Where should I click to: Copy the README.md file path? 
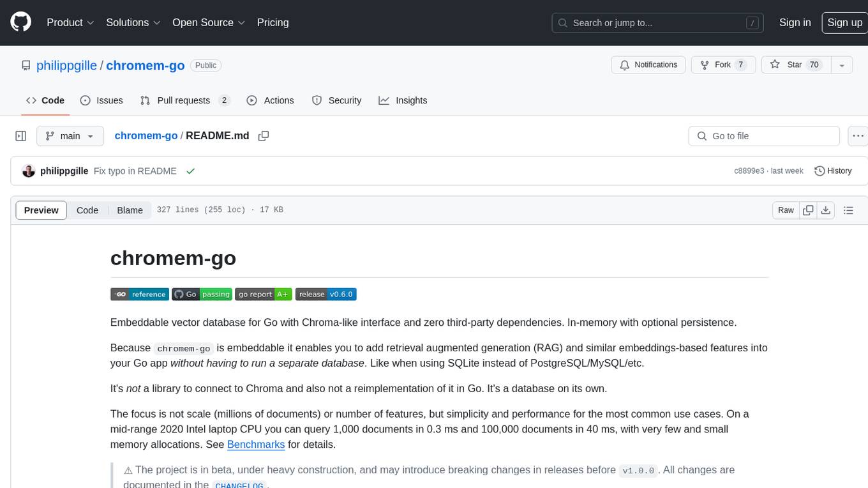tap(264, 136)
